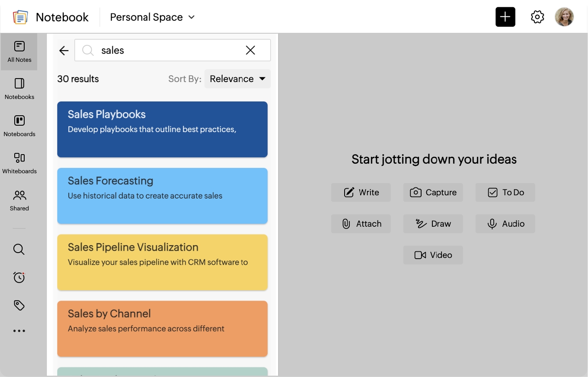The width and height of the screenshot is (588, 377).
Task: Click the black plus new note button
Action: 505,17
